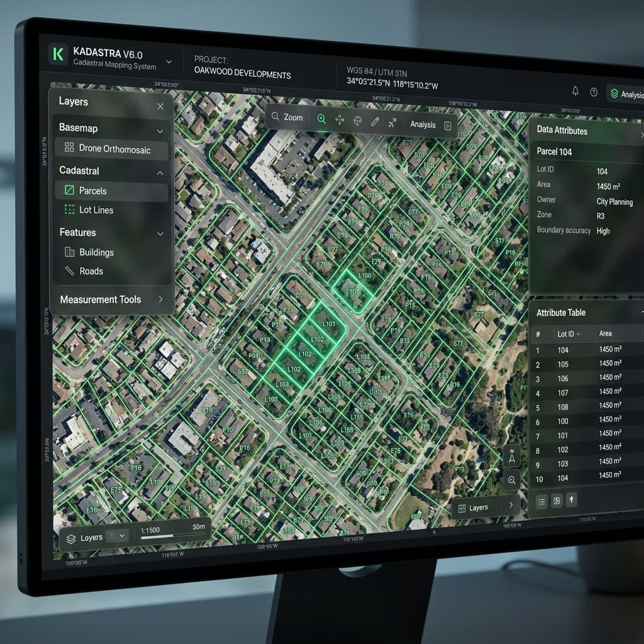Screen dimensions: 644x644
Task: Collapse the Basemap section chevron
Action: pyautogui.click(x=160, y=131)
